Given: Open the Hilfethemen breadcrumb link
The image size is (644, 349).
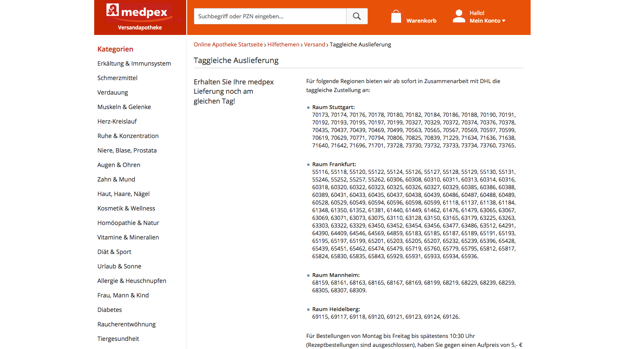Looking at the screenshot, I should click(x=283, y=44).
